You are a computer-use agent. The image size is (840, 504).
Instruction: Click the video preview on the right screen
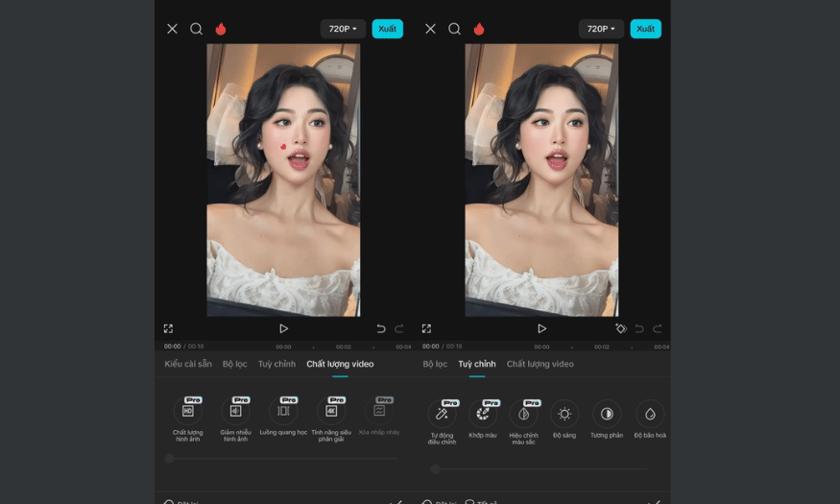pos(541,180)
